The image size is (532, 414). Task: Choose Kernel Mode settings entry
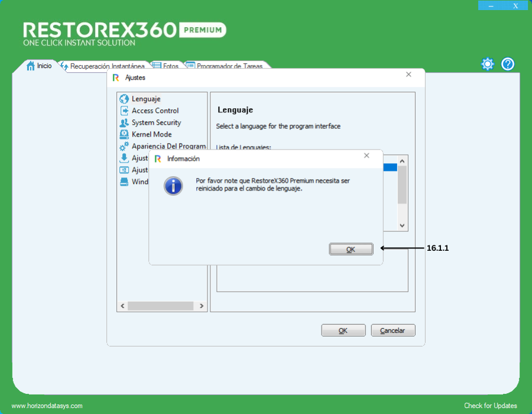[151, 134]
